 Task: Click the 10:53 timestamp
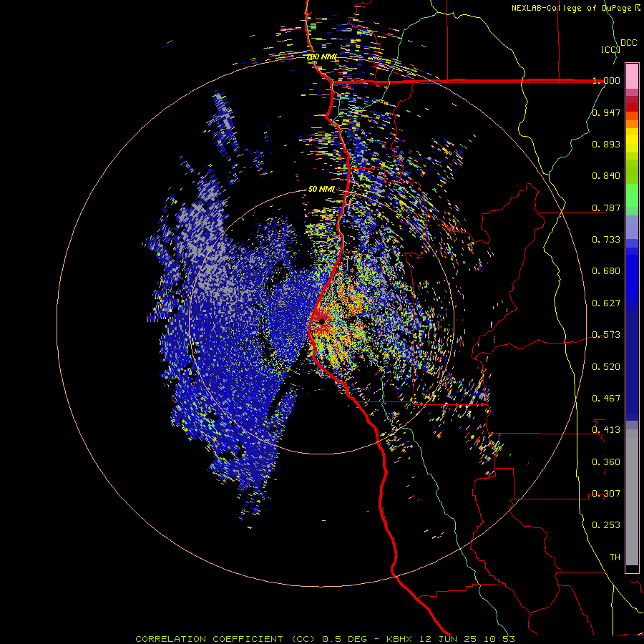pos(499,639)
